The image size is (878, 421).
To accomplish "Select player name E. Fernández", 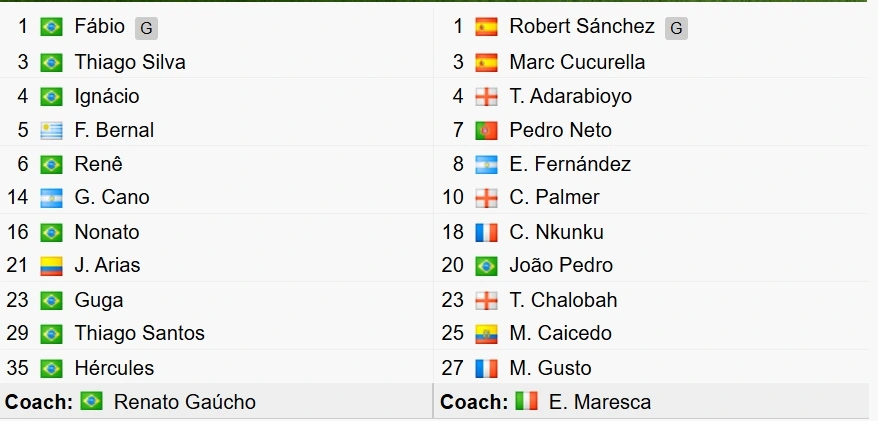I will click(570, 164).
